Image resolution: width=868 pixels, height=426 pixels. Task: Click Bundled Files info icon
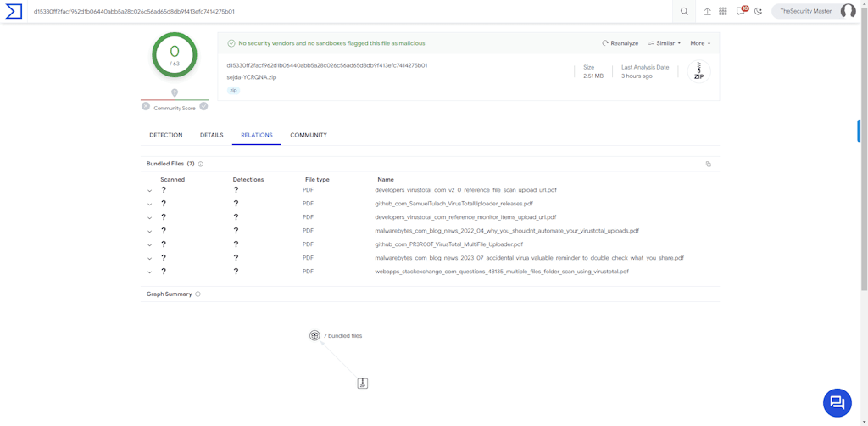click(200, 164)
